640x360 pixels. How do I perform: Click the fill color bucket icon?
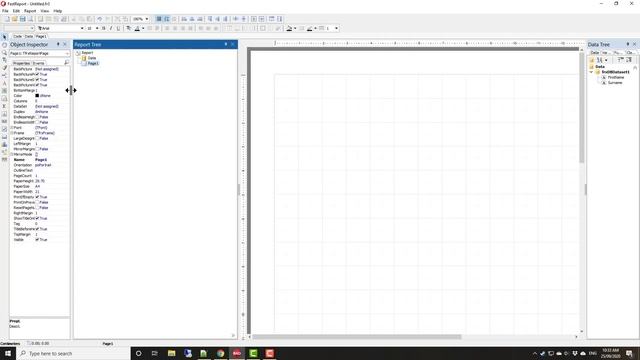pyautogui.click(x=289, y=28)
